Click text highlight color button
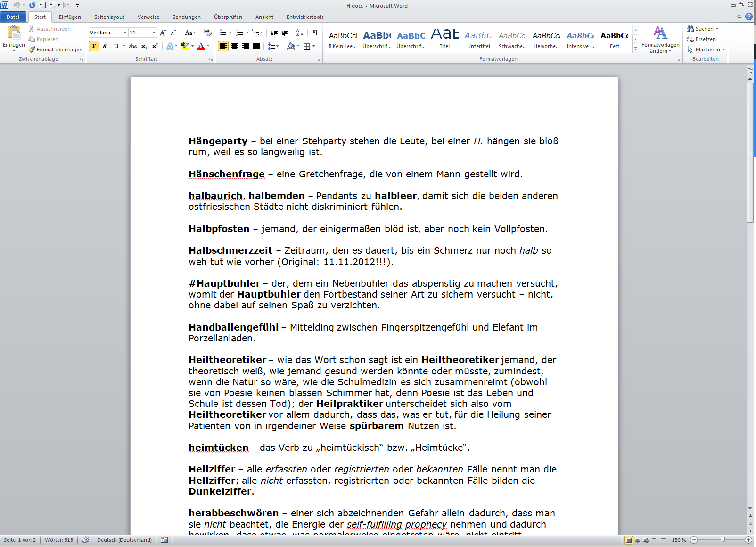756x547 pixels. (x=185, y=46)
